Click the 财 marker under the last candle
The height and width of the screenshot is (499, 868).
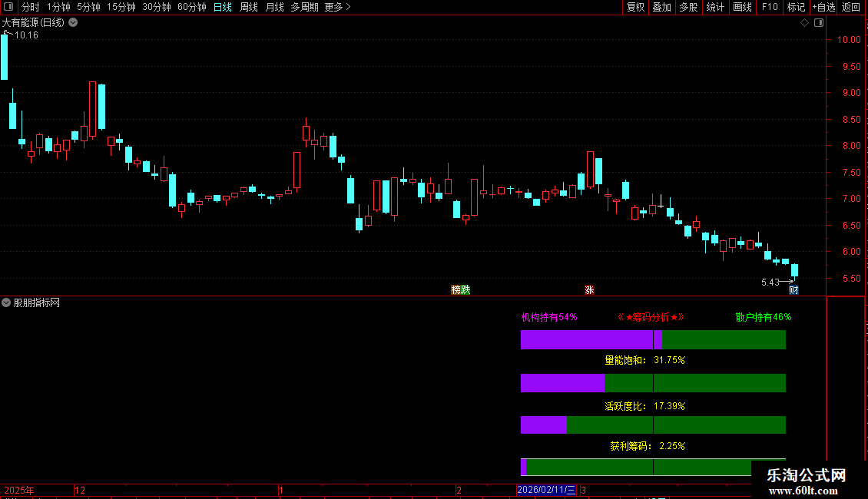[x=793, y=290]
